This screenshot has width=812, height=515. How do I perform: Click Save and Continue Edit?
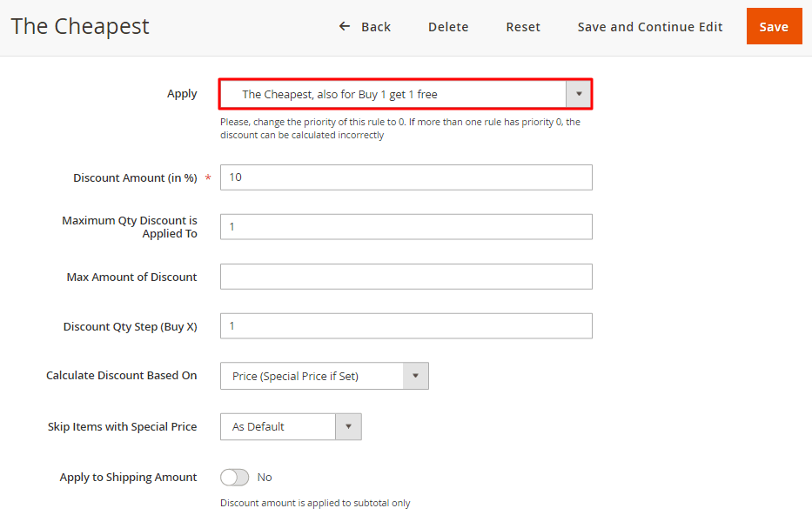[x=650, y=27]
